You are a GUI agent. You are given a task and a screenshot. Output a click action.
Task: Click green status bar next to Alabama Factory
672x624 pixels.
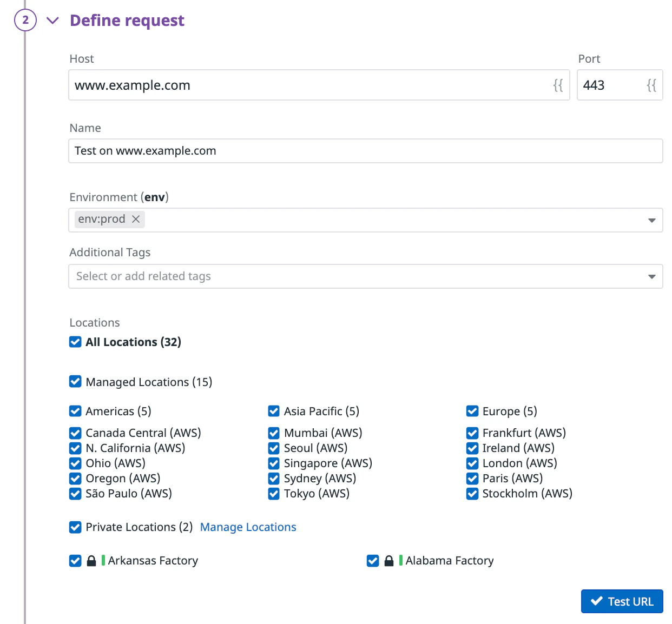point(401,560)
